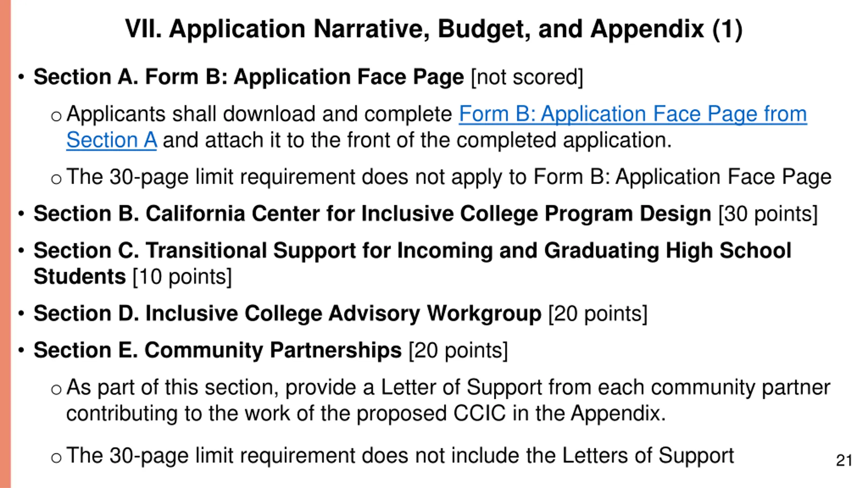Click the "[not scored]" label

527,78
